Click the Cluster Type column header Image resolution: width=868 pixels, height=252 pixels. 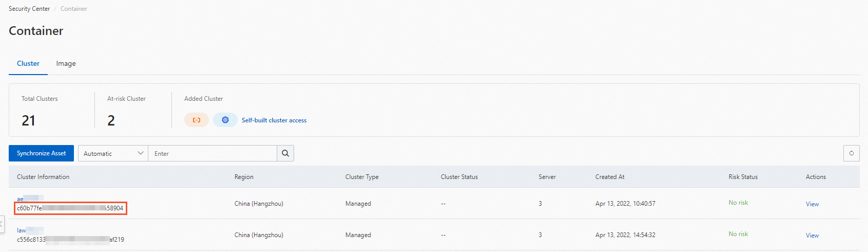(x=362, y=177)
